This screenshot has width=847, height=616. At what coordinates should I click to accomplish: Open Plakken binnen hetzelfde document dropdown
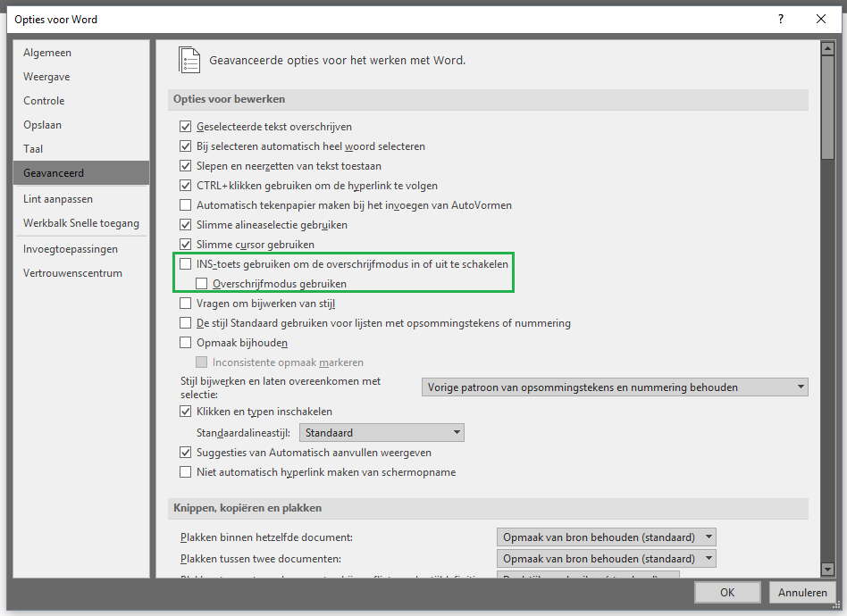tap(606, 537)
